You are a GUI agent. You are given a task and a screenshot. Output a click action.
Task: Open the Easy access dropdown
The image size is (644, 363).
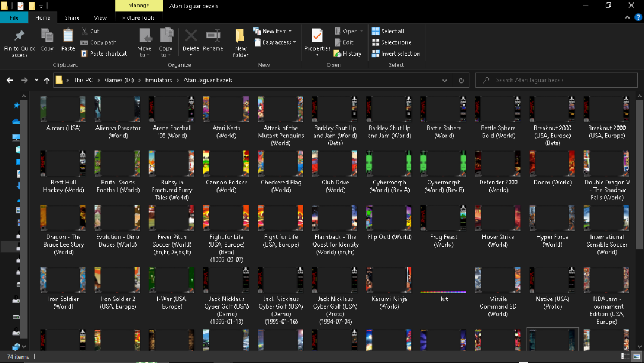pos(275,43)
